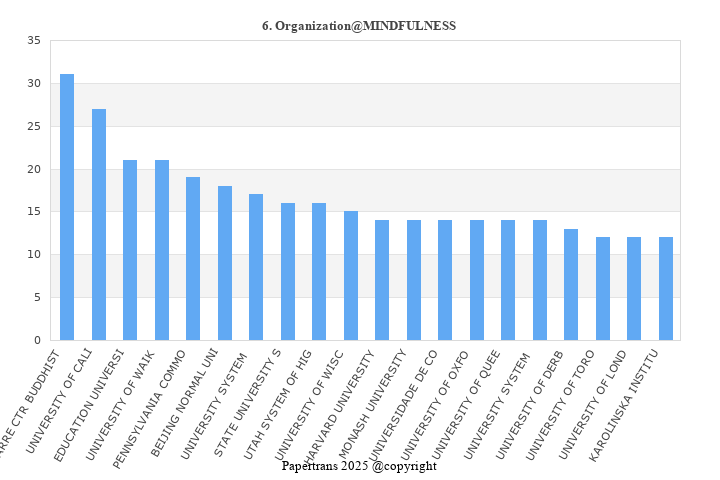The width and height of the screenshot is (720, 480).
Task: Click the KAROLINSKA INSTITU bar
Action: 666,289
